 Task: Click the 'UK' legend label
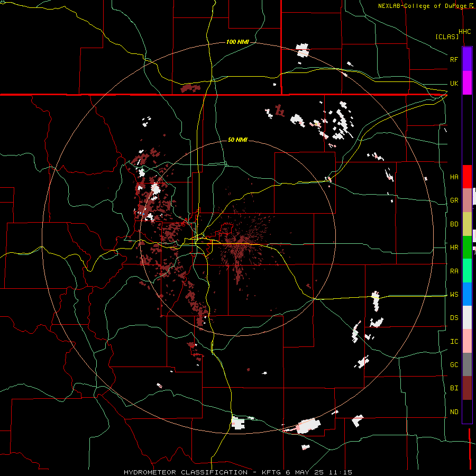tap(454, 83)
